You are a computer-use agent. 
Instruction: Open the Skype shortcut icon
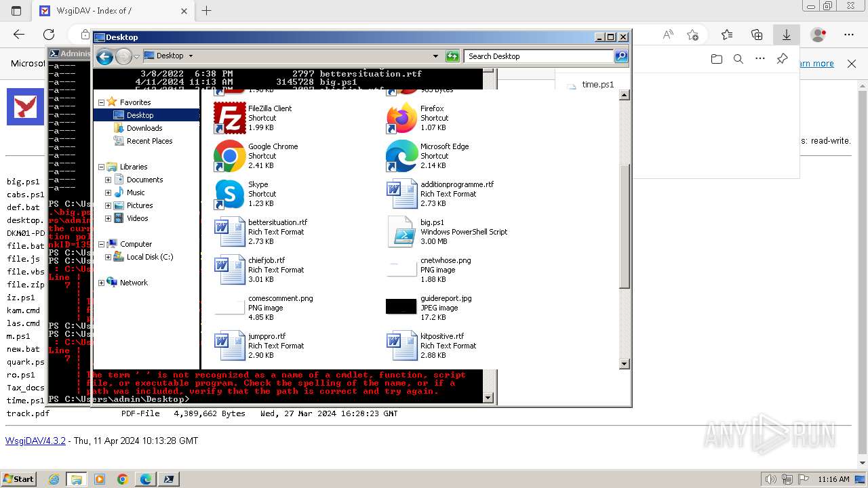[229, 193]
